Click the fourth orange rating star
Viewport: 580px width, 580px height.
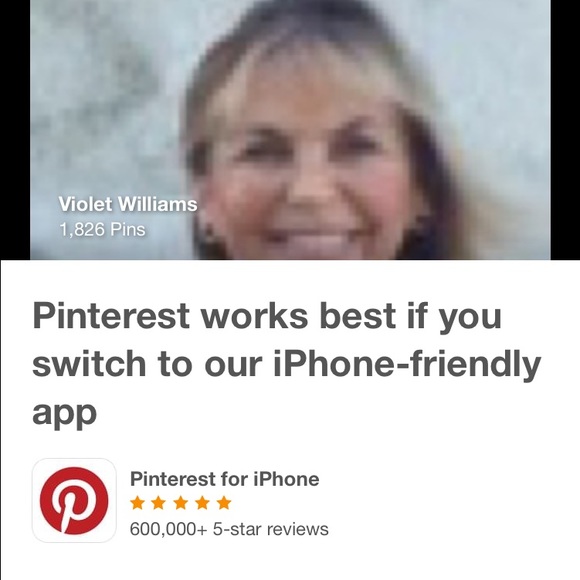[202, 503]
